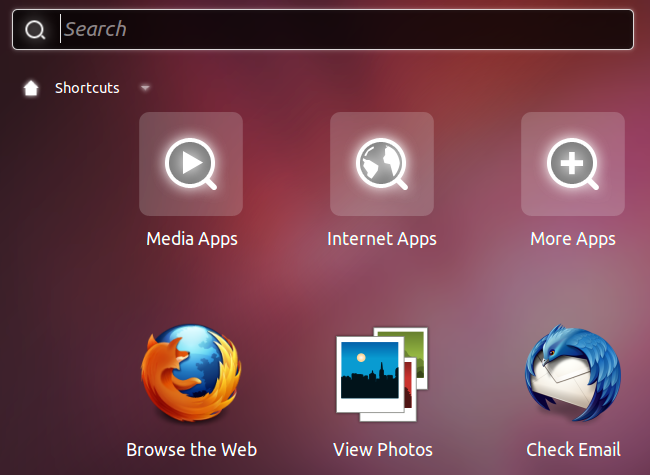Launch Thunderbird via Check Email icon
Screen dimensions: 650x475
pos(573,373)
